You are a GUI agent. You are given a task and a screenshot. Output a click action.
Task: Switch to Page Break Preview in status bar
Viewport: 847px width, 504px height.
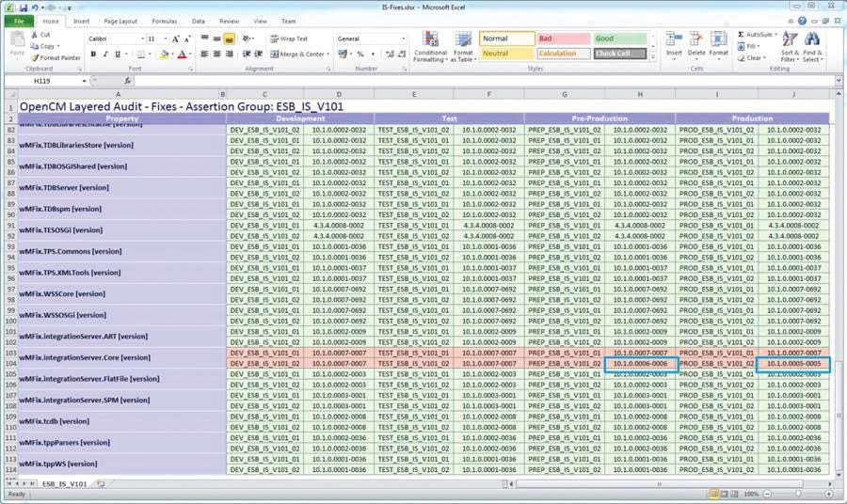point(735,494)
